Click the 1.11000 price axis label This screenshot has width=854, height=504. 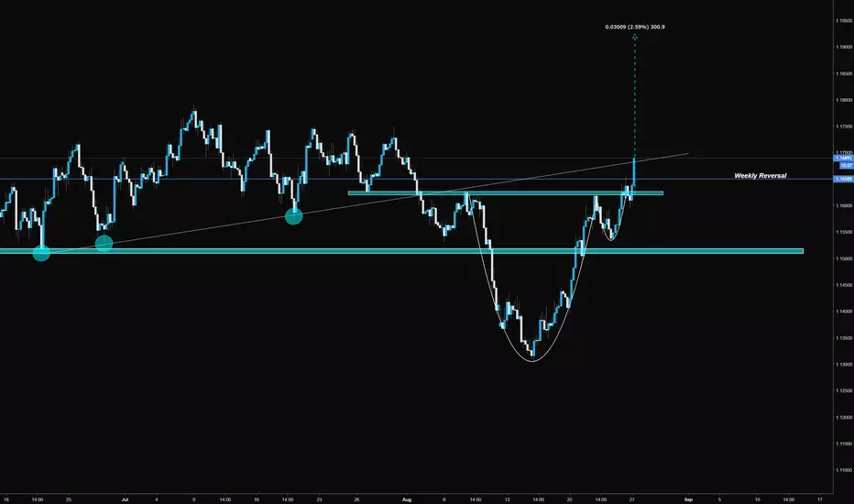coord(844,470)
